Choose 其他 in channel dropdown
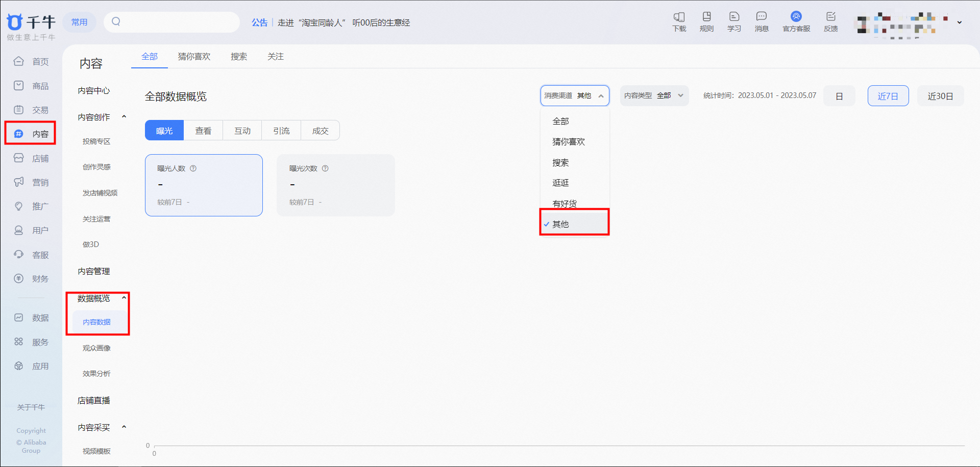 (x=575, y=224)
